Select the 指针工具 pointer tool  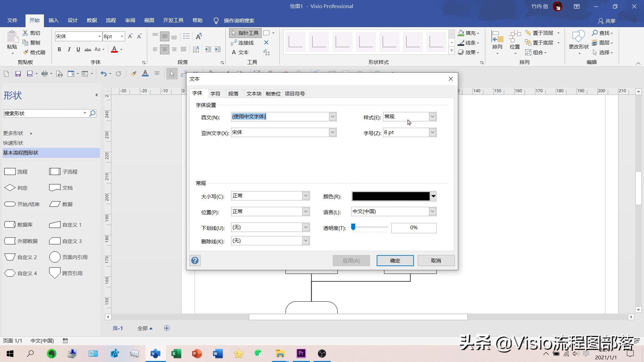246,33
